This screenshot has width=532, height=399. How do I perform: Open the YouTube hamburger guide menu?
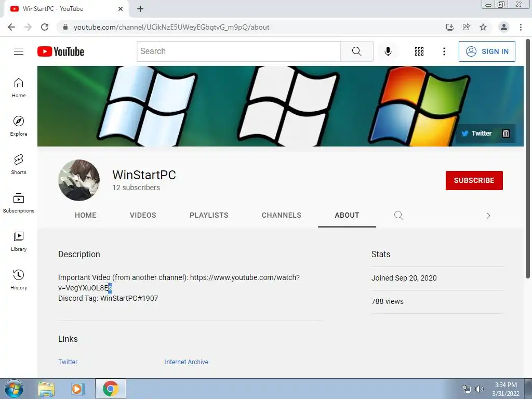point(19,51)
